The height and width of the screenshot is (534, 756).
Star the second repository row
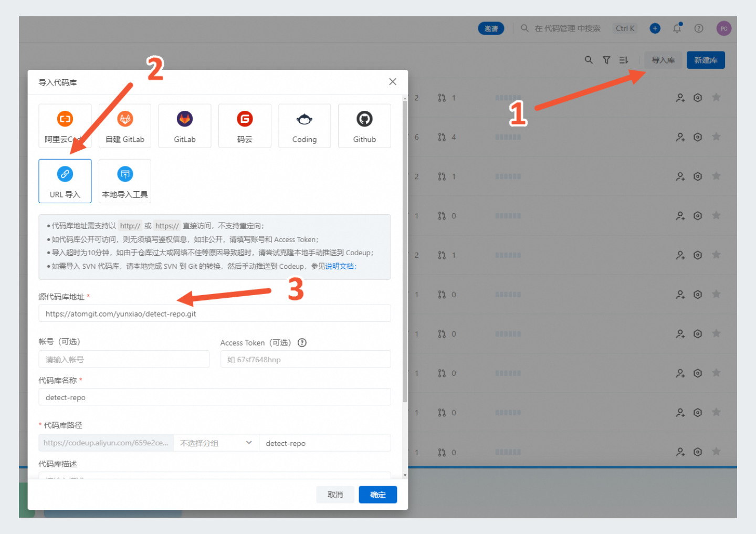[x=716, y=137]
